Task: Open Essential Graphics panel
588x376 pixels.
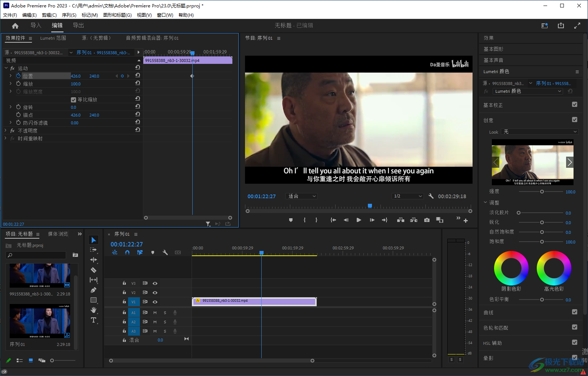Action: (x=493, y=49)
